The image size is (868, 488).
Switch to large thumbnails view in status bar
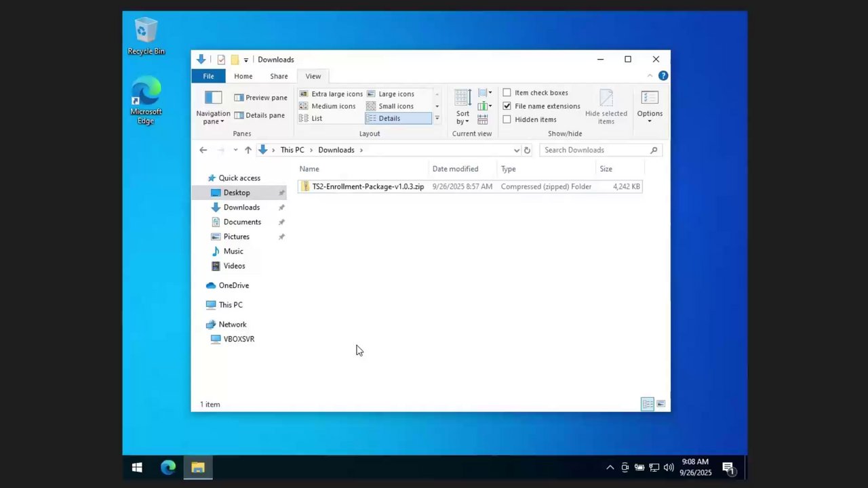coord(660,404)
